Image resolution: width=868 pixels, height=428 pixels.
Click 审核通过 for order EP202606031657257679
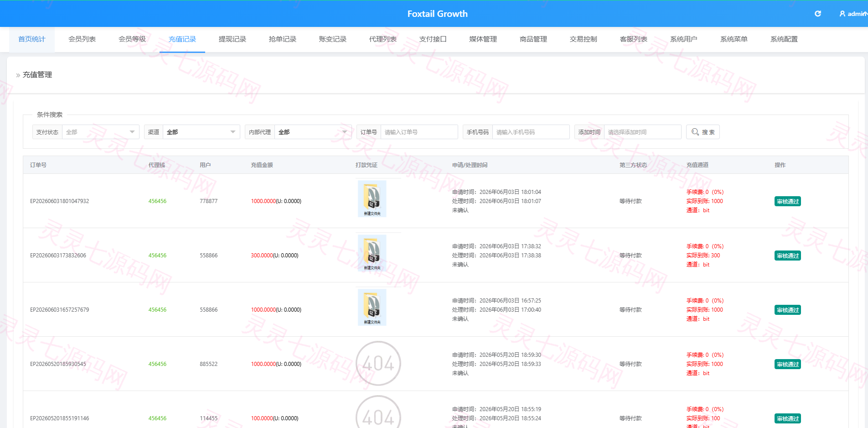click(788, 310)
